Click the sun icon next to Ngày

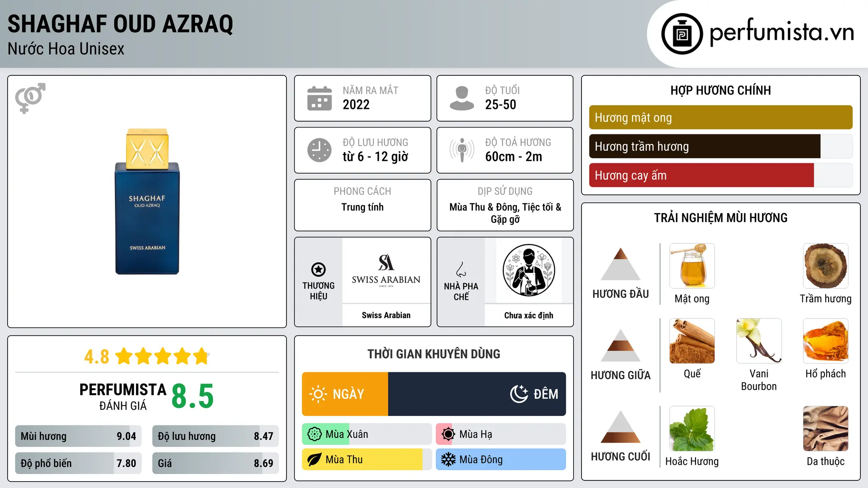pos(318,394)
